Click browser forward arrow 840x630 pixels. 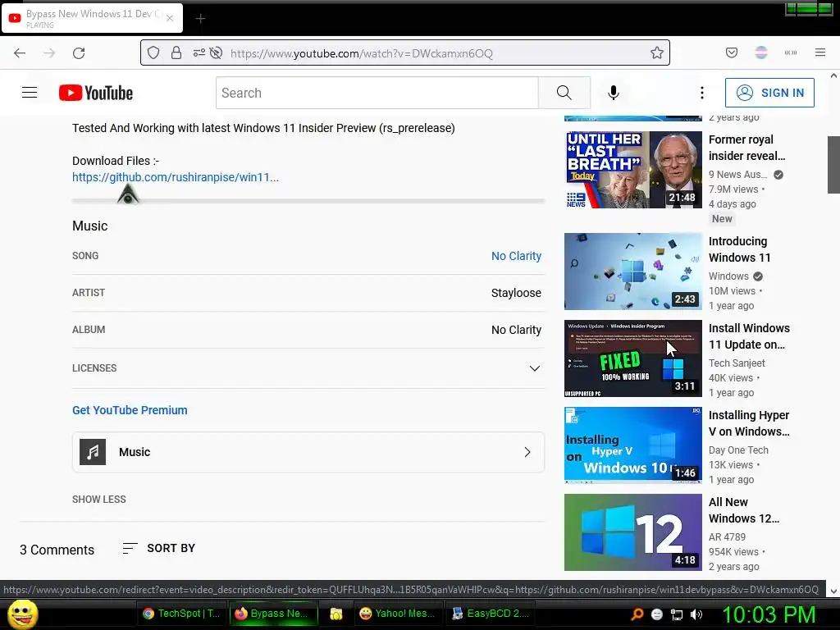click(x=49, y=53)
